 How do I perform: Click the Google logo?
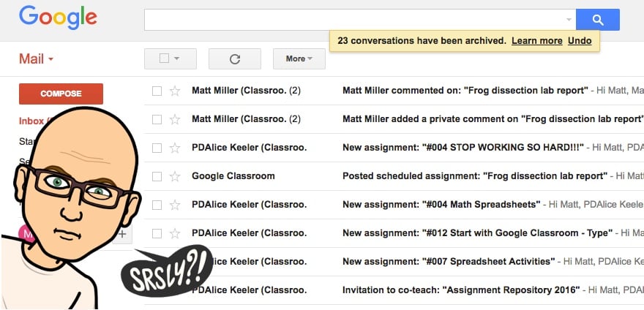pos(58,18)
